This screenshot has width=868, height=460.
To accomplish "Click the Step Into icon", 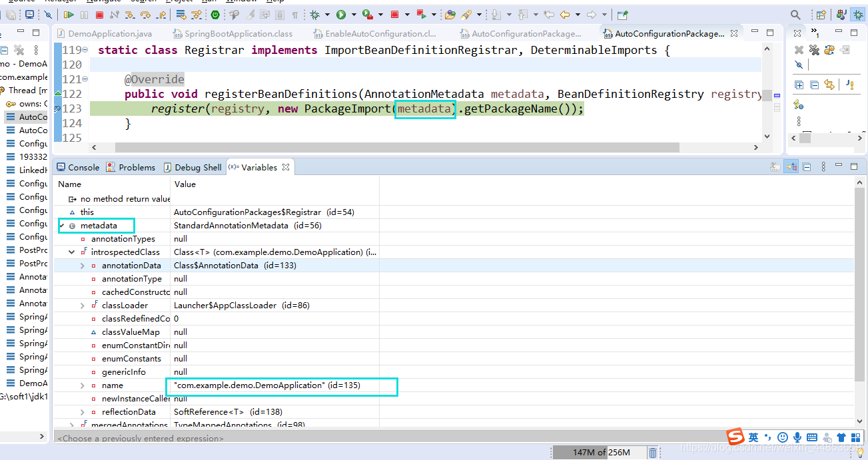I will point(130,15).
